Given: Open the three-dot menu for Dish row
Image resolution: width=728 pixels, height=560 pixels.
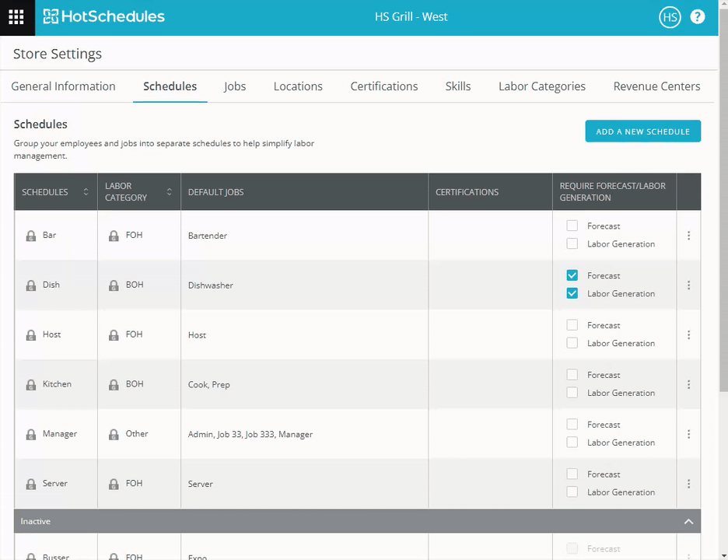Looking at the screenshot, I should click(688, 285).
